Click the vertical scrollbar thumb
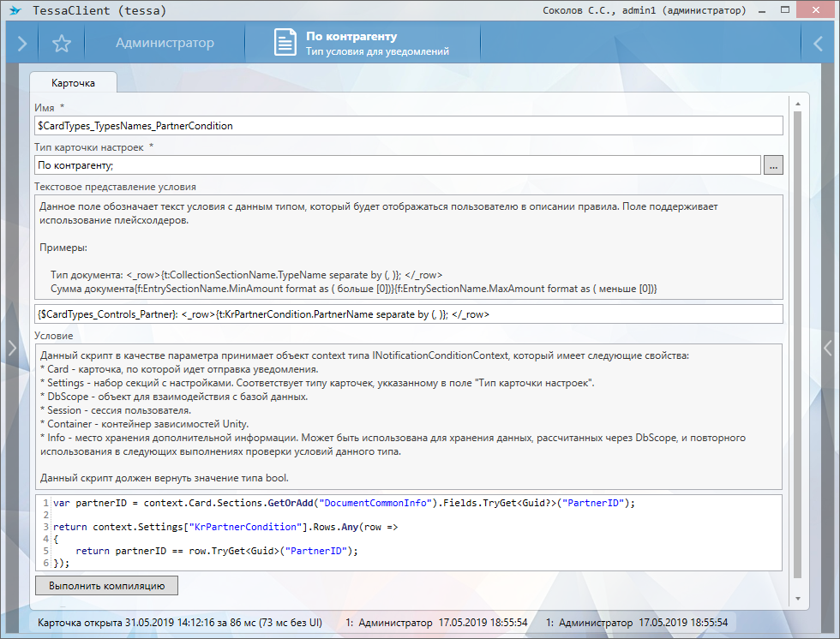The image size is (840, 639). click(x=796, y=343)
